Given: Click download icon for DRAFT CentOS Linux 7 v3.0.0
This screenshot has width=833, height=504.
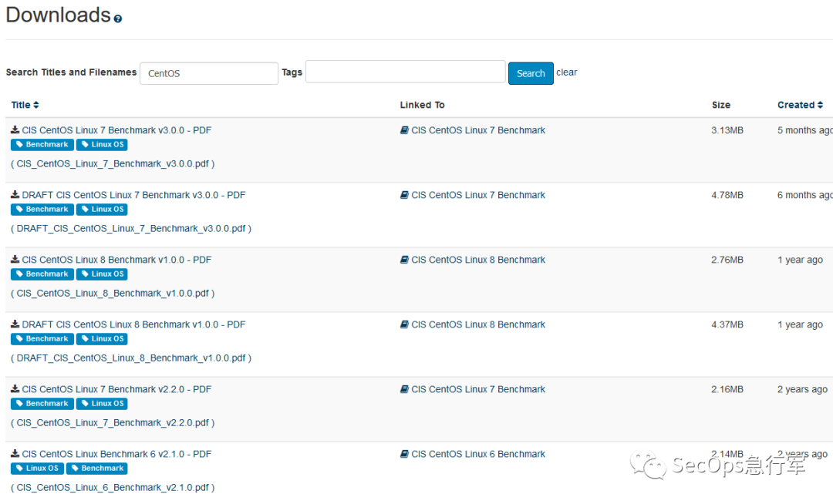Looking at the screenshot, I should coord(15,194).
